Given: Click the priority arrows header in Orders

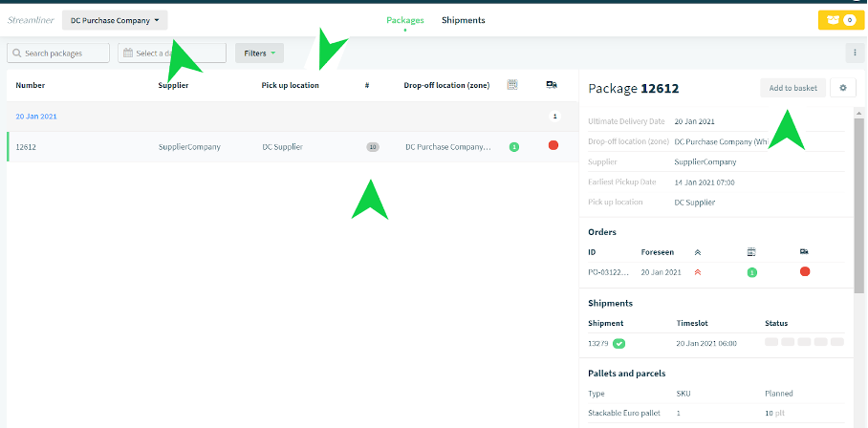Looking at the screenshot, I should 698,252.
